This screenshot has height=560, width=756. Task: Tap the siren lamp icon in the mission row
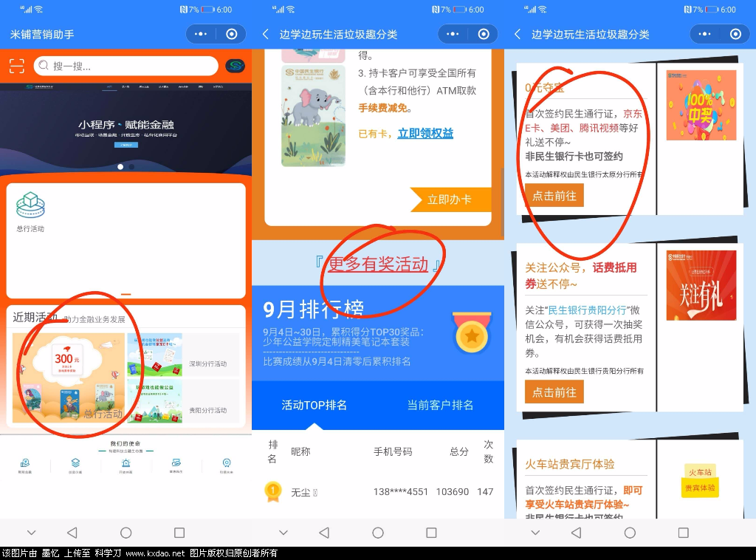126,462
